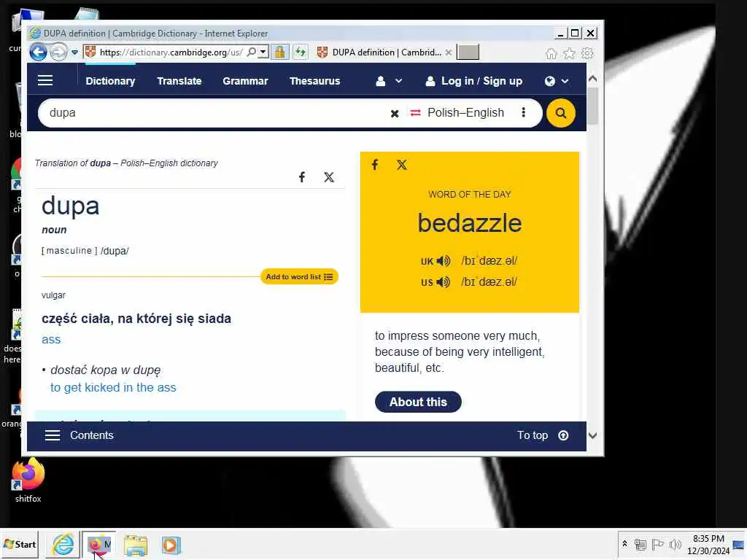The height and width of the screenshot is (560, 747).
Task: Show hidden system tray icons arrow
Action: [x=625, y=543]
